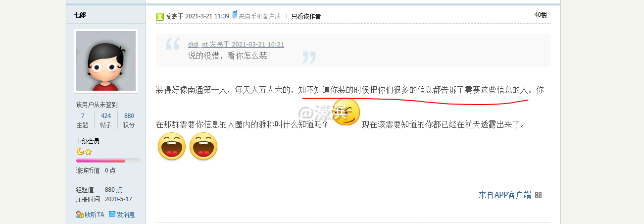Click the green user status icon beside post time
Image resolution: width=644 pixels, height=224 pixels.
point(160,16)
